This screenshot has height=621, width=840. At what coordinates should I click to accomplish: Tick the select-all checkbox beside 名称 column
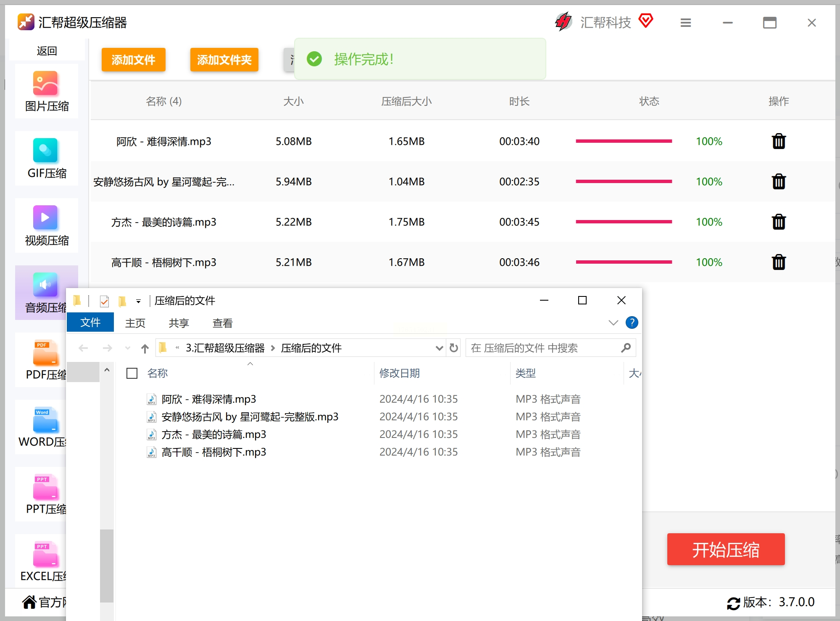point(132,373)
